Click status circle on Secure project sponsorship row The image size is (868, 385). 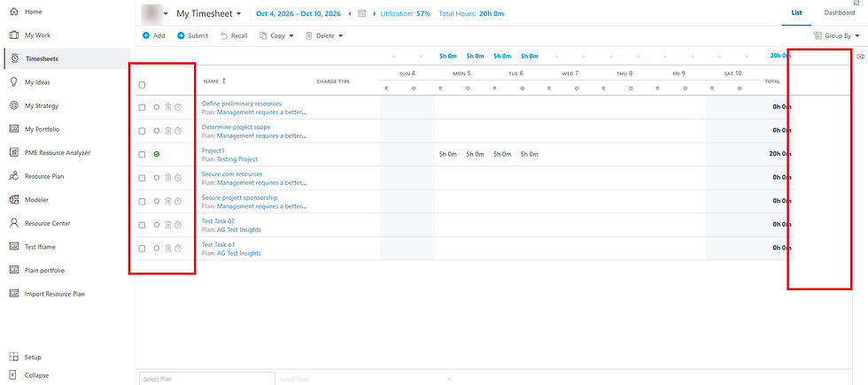point(157,202)
